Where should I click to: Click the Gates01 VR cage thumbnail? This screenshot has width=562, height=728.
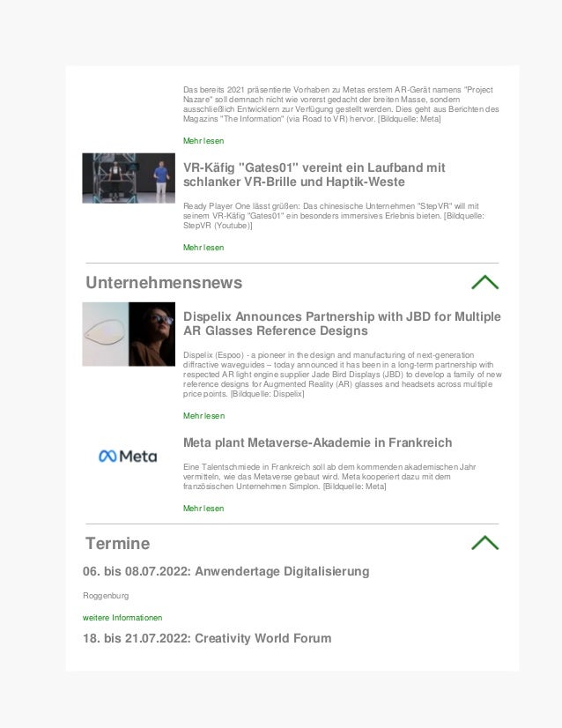(x=129, y=178)
